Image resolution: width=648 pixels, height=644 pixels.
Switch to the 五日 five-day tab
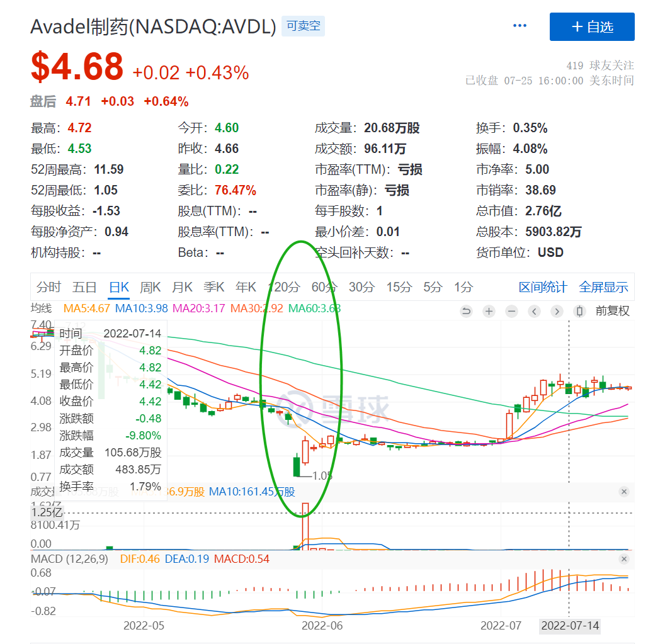point(84,288)
